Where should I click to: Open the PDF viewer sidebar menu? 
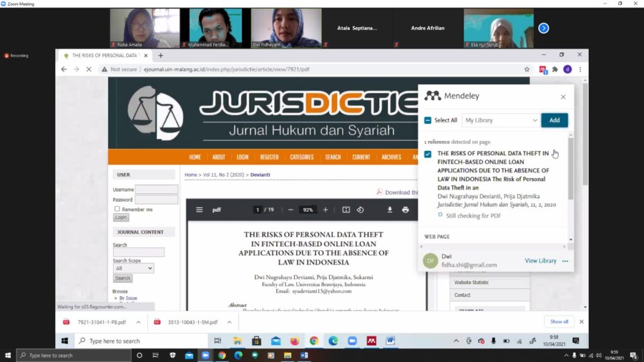point(199,210)
